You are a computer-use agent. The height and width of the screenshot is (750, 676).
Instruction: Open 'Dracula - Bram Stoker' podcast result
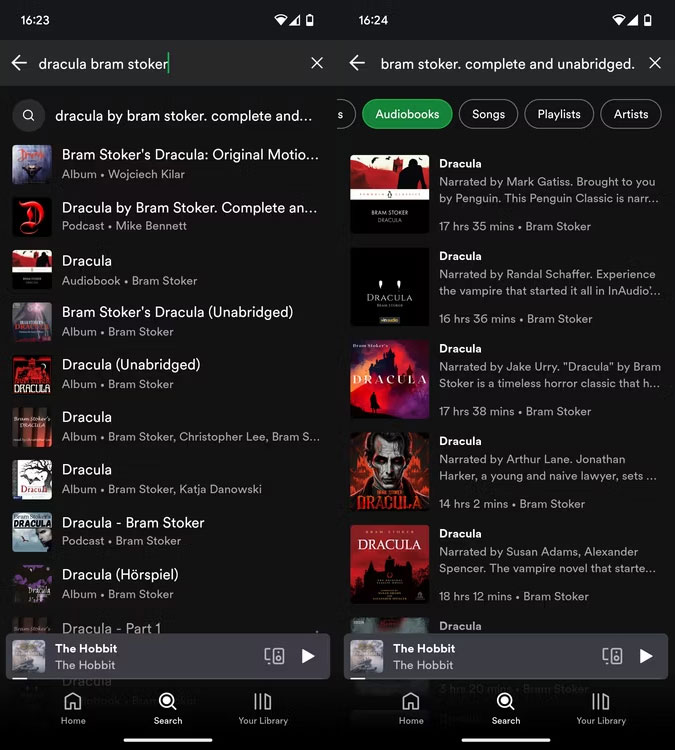[166, 531]
